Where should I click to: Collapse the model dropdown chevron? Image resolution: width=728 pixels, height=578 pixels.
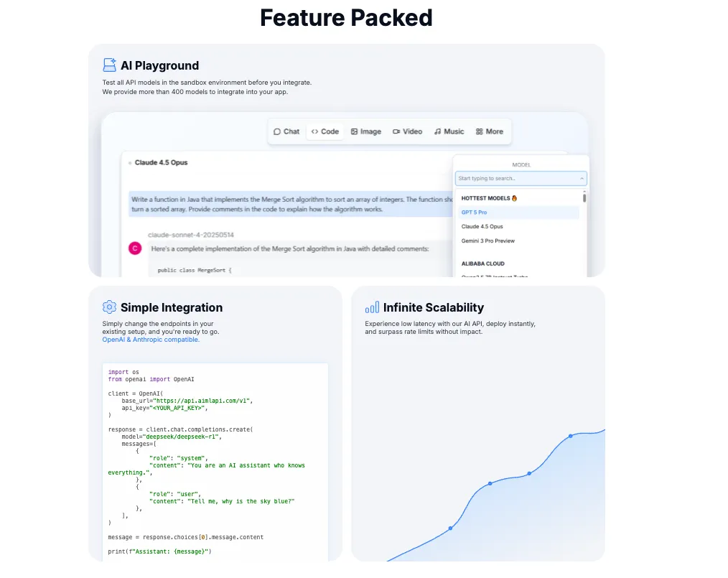pyautogui.click(x=582, y=178)
